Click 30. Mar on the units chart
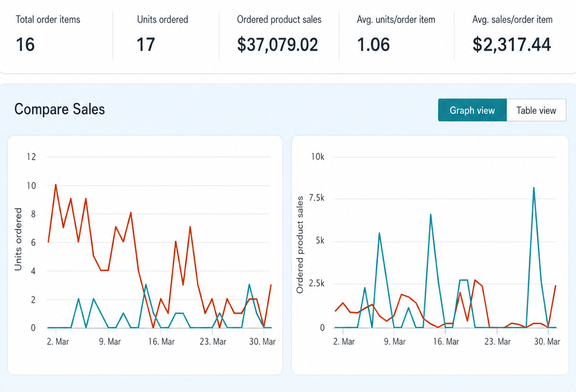This screenshot has height=392, width=576. coord(262,342)
